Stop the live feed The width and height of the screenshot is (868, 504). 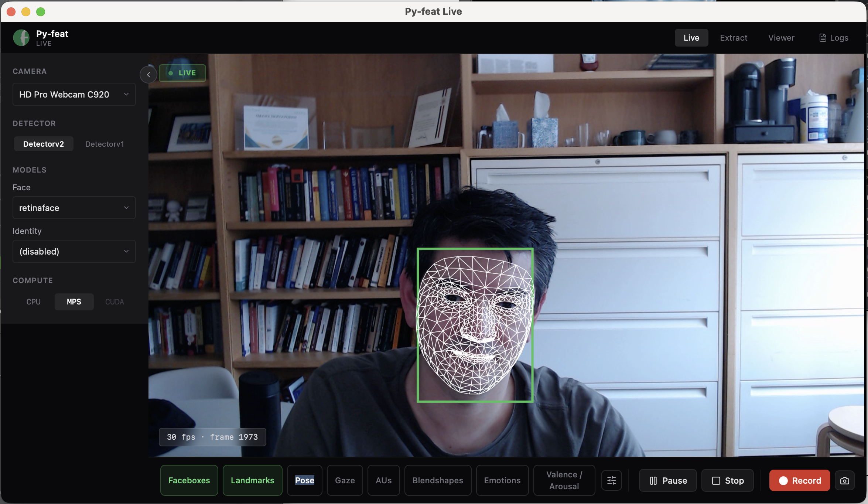[x=728, y=480]
